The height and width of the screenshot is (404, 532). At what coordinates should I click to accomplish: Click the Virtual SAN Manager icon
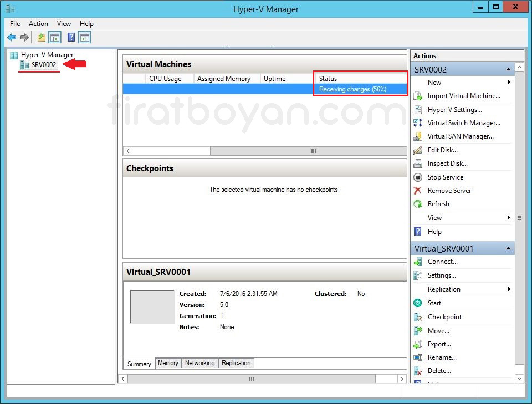(x=418, y=136)
